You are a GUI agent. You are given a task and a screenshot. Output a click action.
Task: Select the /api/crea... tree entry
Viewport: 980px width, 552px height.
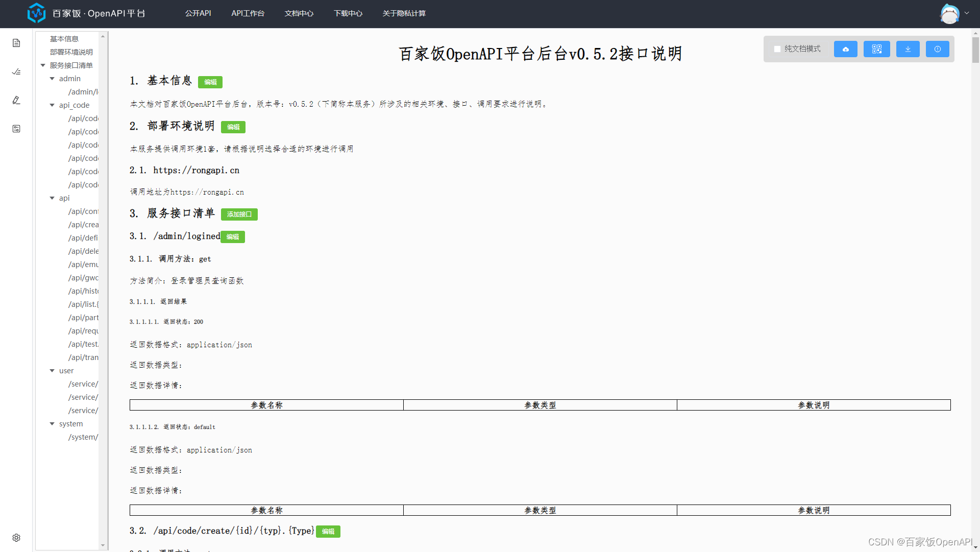83,225
